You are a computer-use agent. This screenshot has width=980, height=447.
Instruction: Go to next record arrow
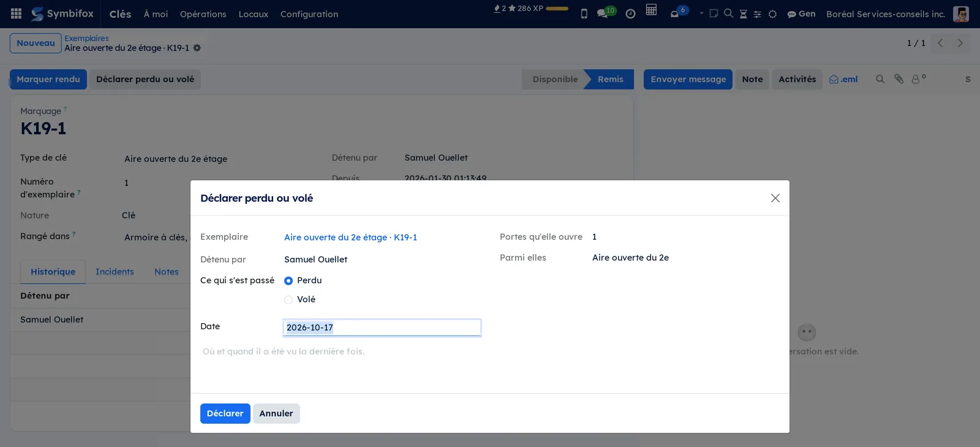click(x=960, y=43)
